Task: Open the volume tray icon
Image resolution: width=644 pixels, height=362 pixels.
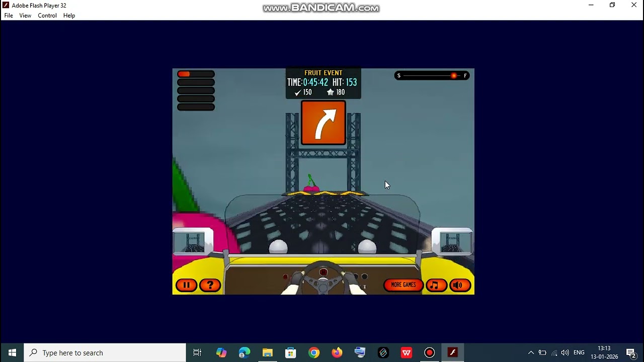Action: tap(565, 353)
